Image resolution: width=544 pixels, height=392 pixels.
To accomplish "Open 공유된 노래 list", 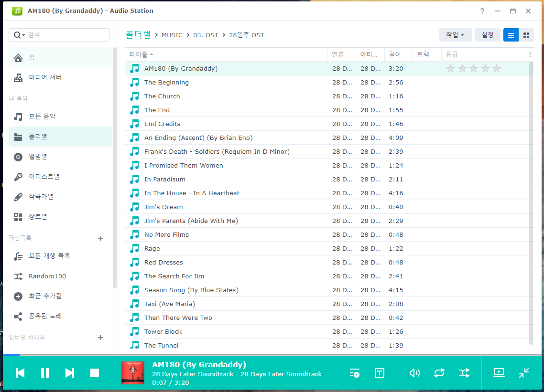I will pyautogui.click(x=60, y=317).
